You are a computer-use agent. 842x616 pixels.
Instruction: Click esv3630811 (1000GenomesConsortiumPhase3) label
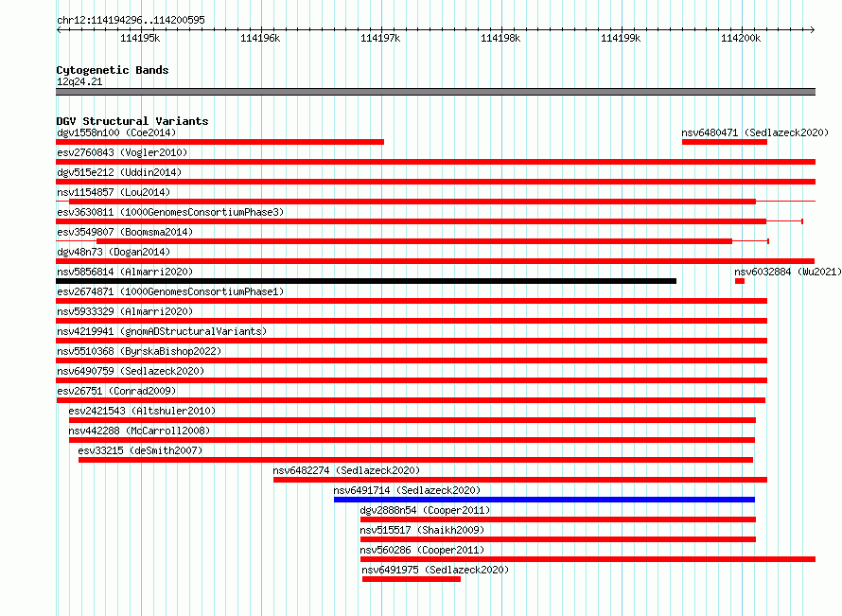170,212
